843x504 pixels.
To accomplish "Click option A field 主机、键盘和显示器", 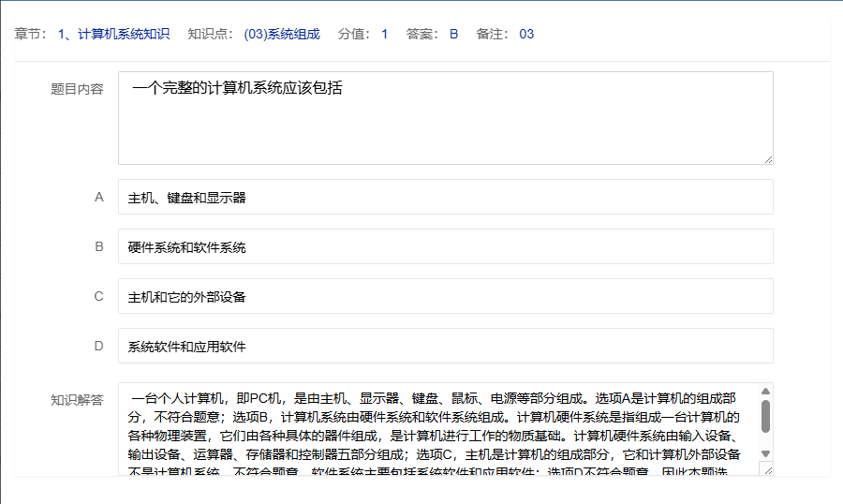I will tap(445, 198).
